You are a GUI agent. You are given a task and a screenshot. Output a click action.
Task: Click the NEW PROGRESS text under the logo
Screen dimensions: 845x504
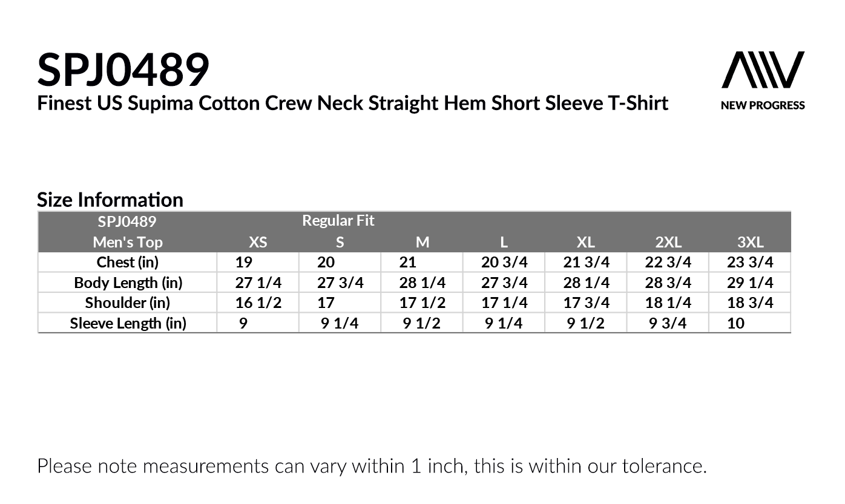click(x=763, y=105)
